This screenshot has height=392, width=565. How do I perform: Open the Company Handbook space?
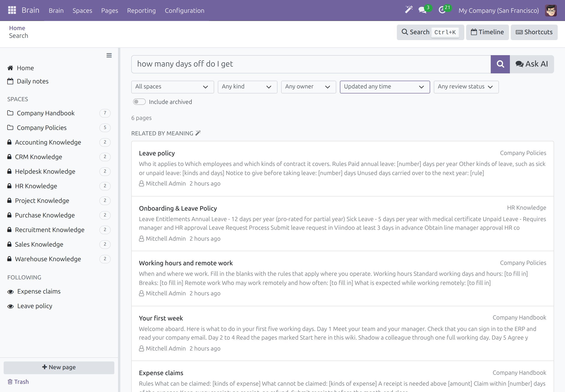59,113
